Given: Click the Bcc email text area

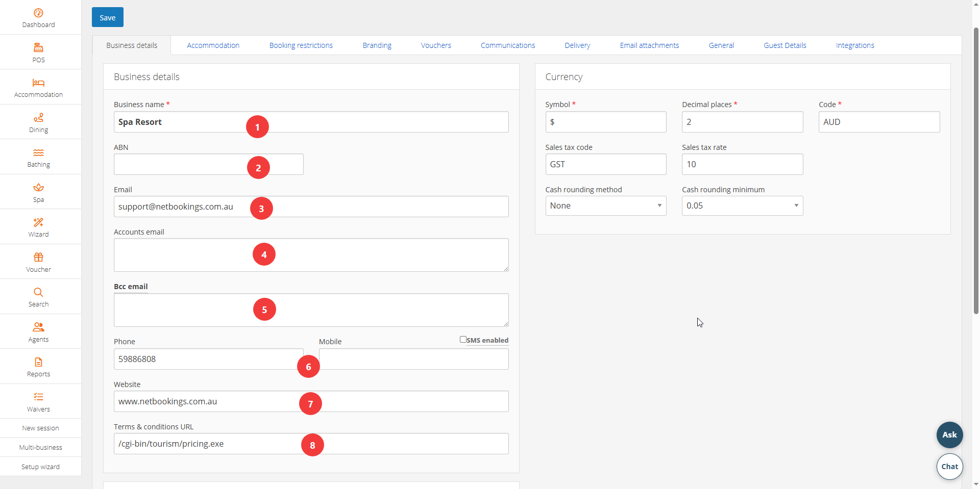Looking at the screenshot, I should pos(311,310).
